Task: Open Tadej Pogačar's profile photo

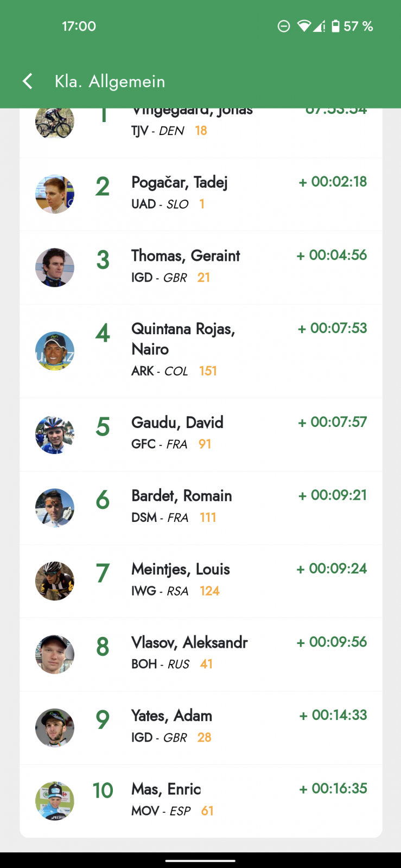Action: (55, 194)
